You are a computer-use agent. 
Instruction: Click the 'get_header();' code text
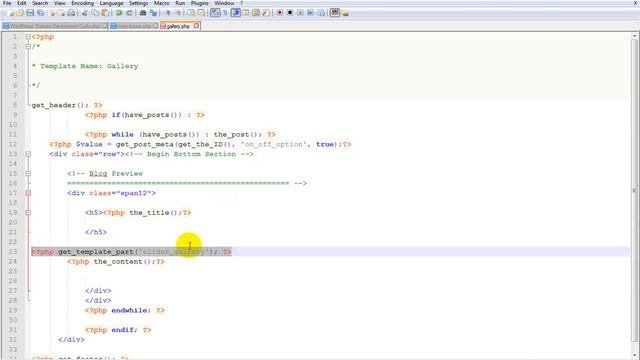click(x=60, y=105)
